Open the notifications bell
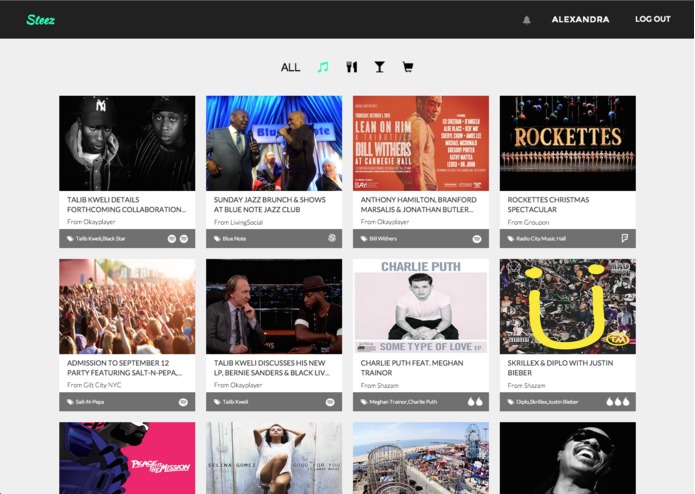This screenshot has height=494, width=695. pyautogui.click(x=527, y=20)
